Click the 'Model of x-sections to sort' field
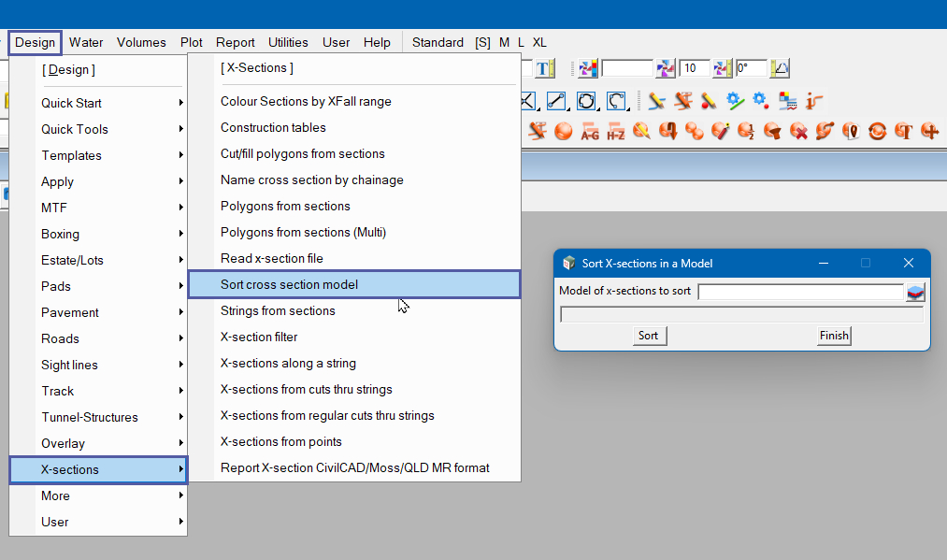Viewport: 947px width, 560px height. click(800, 292)
